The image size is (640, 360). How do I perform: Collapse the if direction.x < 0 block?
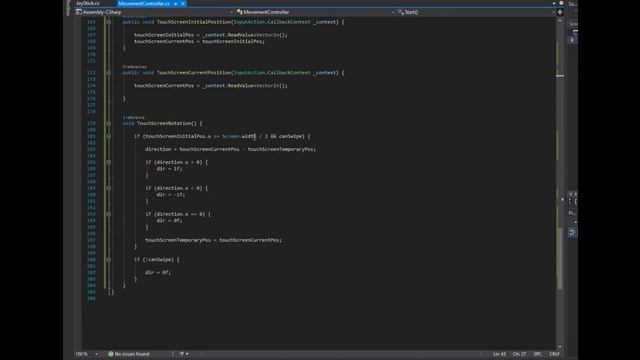click(109, 188)
